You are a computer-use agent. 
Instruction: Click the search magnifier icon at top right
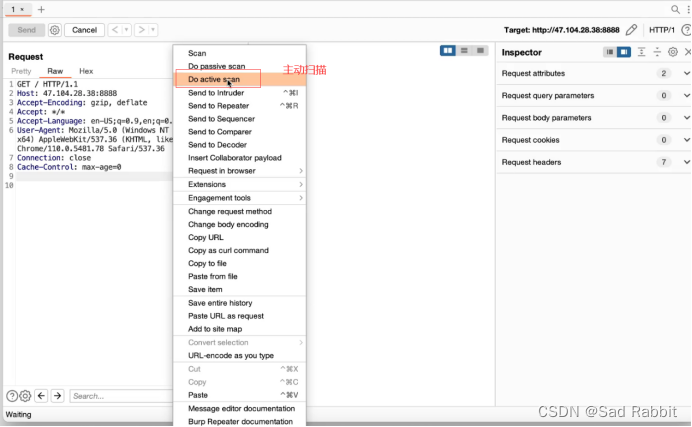pyautogui.click(x=675, y=9)
